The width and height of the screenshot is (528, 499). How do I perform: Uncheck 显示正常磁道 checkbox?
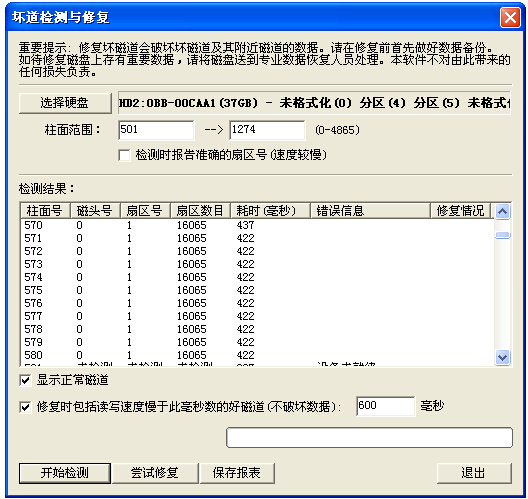25,380
